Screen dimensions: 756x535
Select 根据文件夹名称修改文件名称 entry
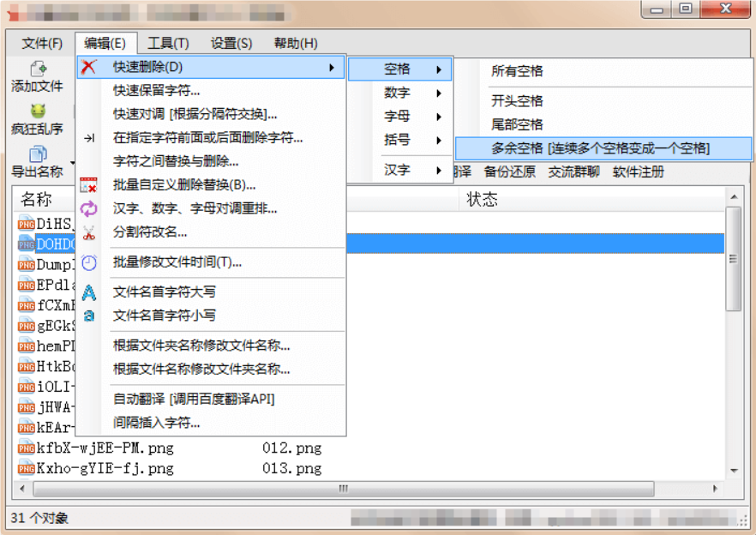201,346
